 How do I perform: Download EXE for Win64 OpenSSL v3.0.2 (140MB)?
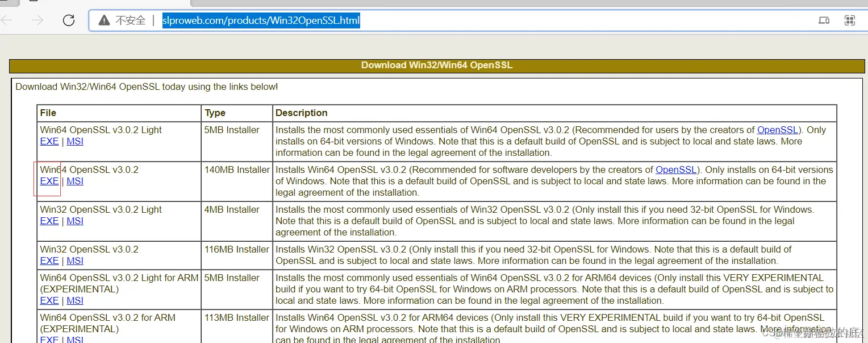tap(49, 181)
